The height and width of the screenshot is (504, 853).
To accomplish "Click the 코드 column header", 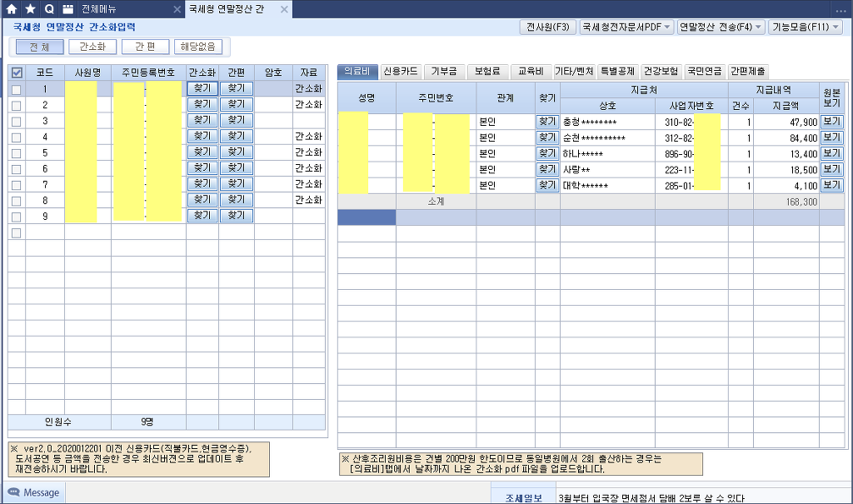I will tap(45, 72).
